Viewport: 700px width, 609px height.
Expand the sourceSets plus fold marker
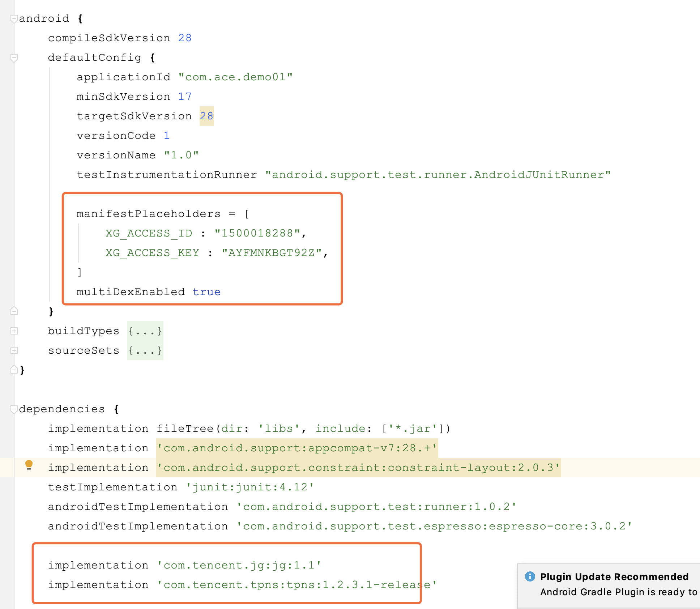coord(14,350)
